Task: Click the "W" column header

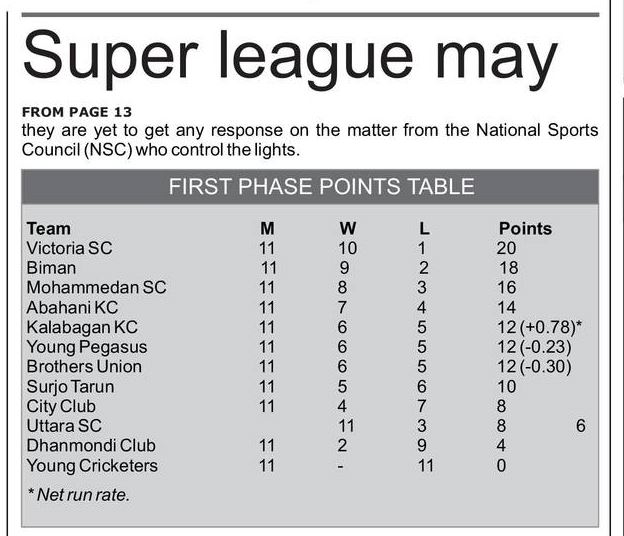Action: (348, 228)
